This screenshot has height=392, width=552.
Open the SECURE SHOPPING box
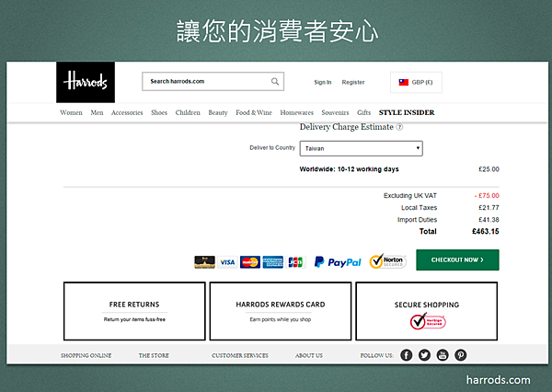pos(427,311)
